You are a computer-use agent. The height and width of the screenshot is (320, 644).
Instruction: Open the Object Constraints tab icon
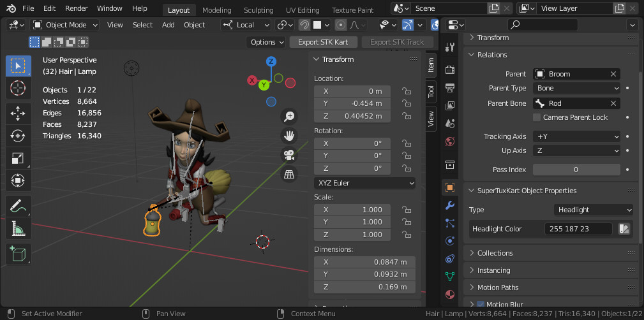450,259
